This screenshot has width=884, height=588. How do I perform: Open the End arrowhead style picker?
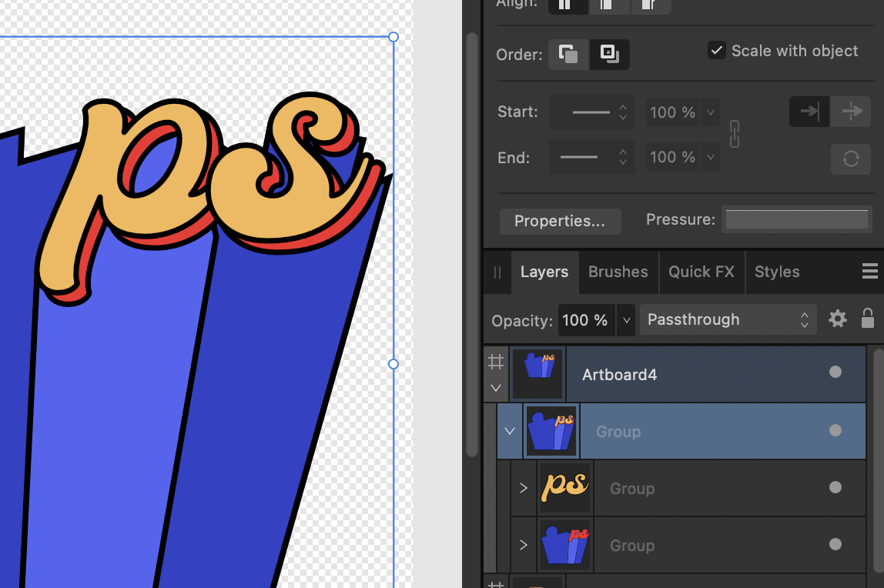[x=592, y=157]
